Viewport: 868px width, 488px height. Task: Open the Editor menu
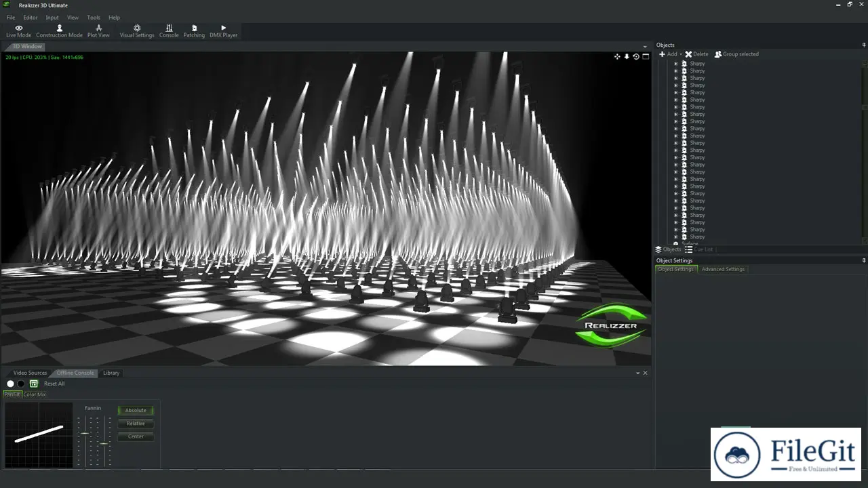(31, 18)
